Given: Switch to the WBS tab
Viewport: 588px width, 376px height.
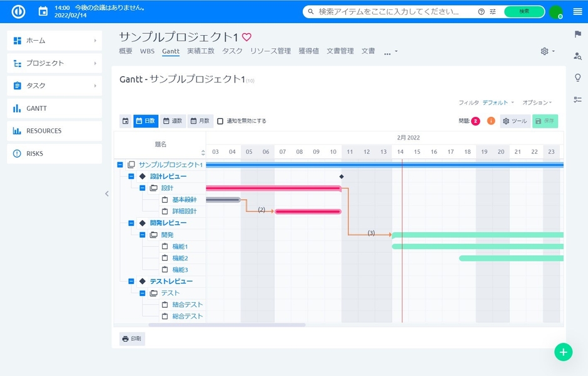Looking at the screenshot, I should click(148, 51).
